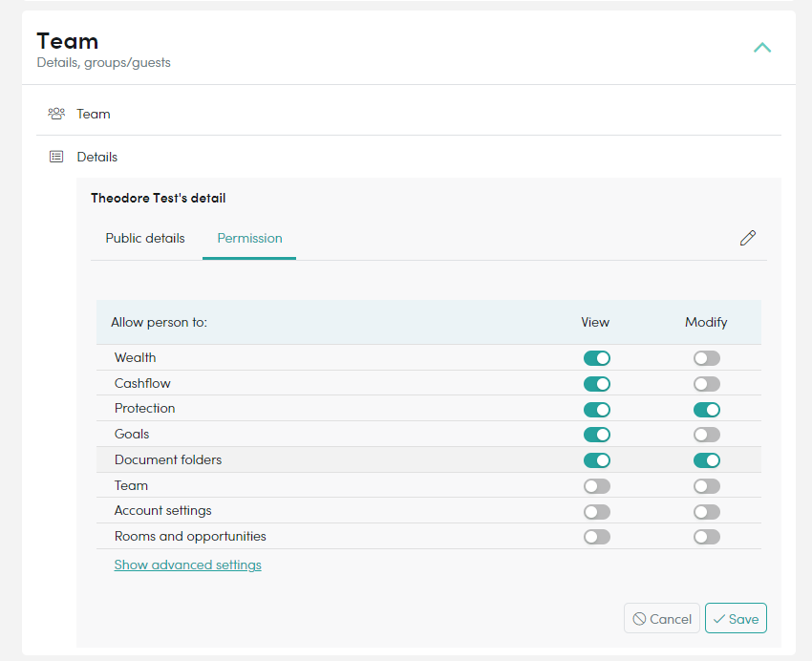This screenshot has width=812, height=661.
Task: Save the permission changes
Action: 736,619
